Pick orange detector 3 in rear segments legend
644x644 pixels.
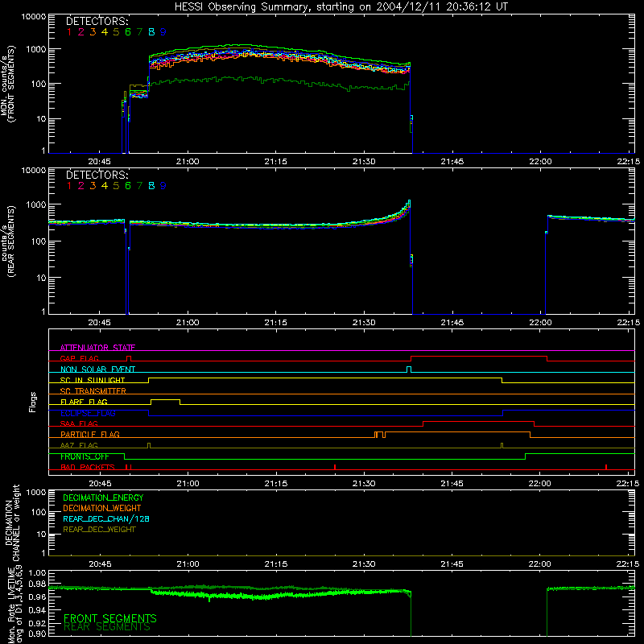point(93,186)
